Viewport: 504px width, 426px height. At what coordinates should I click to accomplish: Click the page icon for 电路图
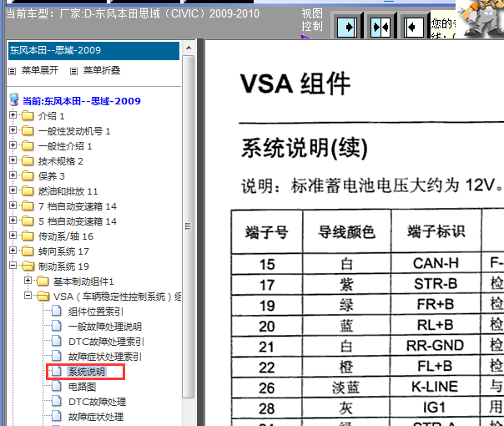click(x=57, y=386)
